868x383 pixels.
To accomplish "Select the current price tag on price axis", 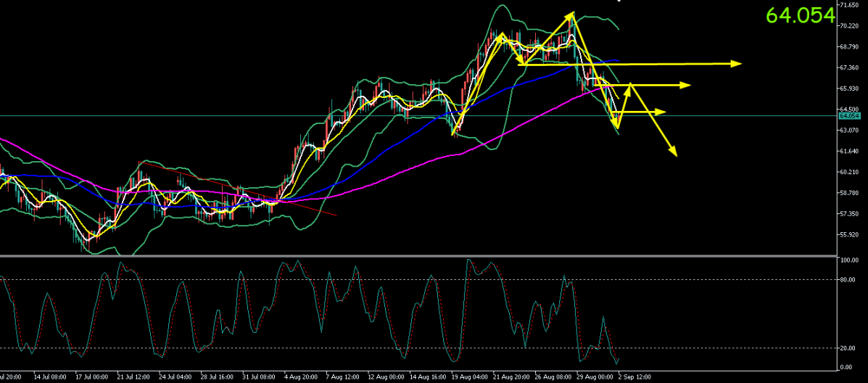I will pos(849,115).
